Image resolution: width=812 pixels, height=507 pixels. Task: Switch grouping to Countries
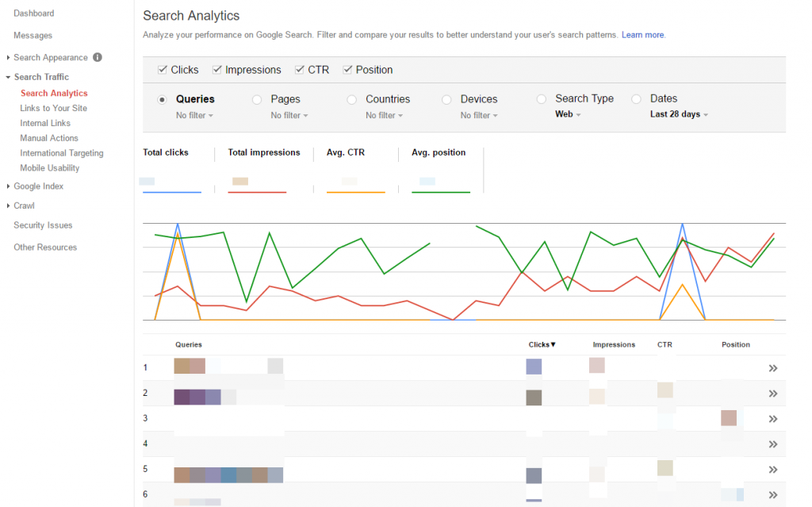351,98
